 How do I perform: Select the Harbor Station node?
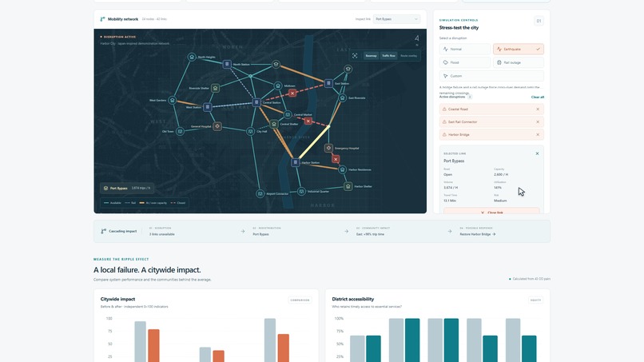pyautogui.click(x=295, y=162)
